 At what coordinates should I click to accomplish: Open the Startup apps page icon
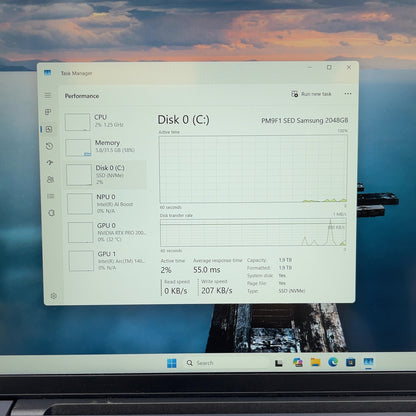click(50, 163)
